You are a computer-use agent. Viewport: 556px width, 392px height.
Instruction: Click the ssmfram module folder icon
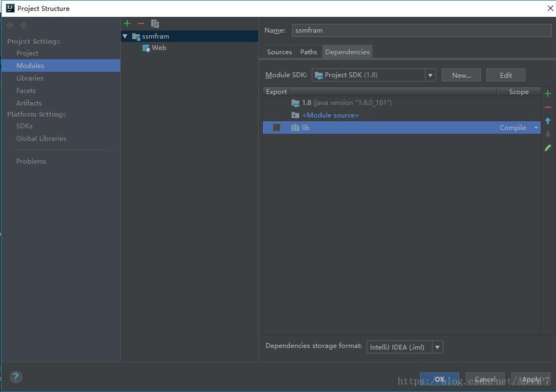pyautogui.click(x=136, y=36)
